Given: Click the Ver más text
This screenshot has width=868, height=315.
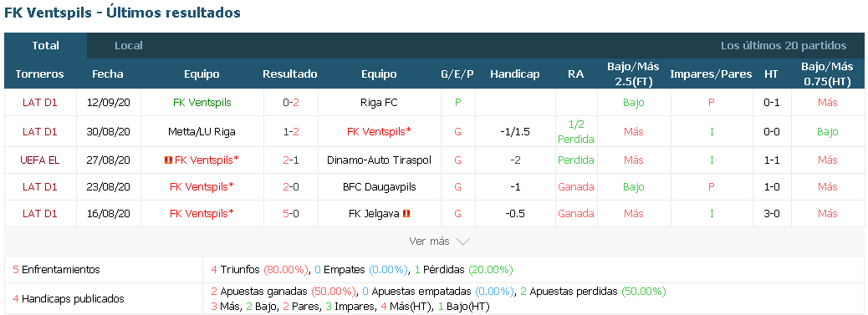Looking at the screenshot, I should (429, 241).
